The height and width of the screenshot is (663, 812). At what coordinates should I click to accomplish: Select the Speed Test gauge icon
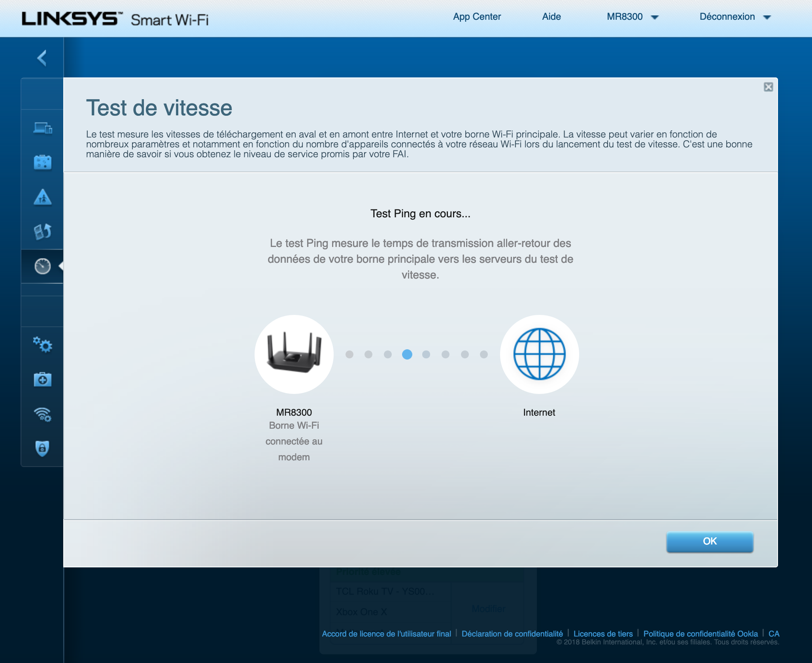click(x=42, y=266)
